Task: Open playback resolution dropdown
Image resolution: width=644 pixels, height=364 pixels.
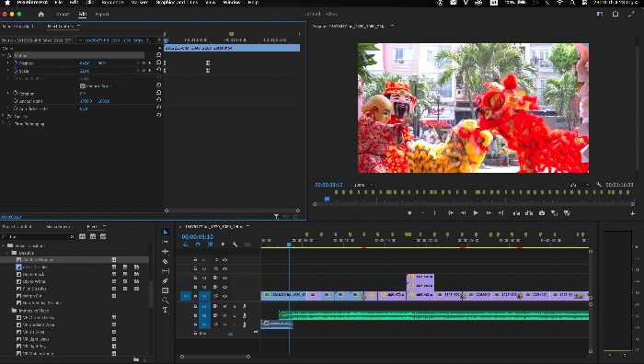Action: [x=579, y=185]
